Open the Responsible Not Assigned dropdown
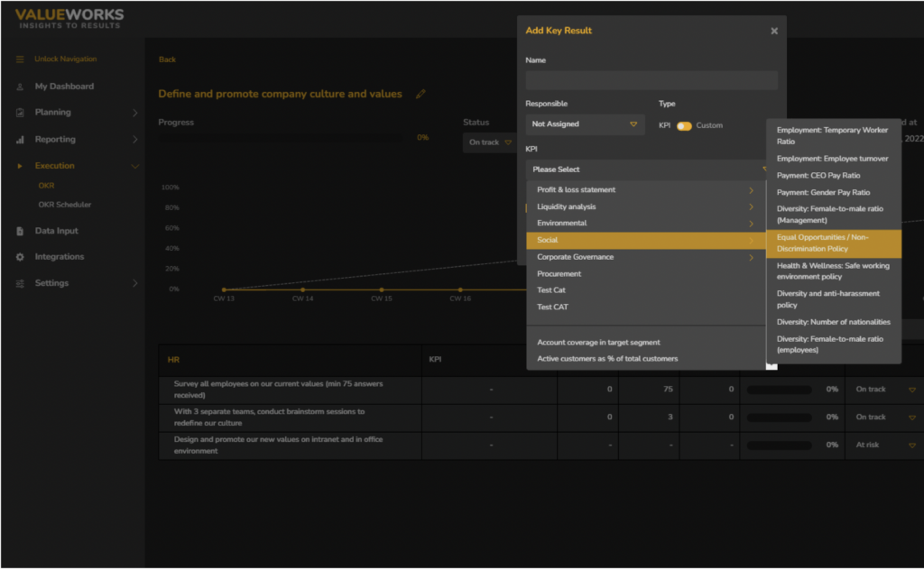This screenshot has height=569, width=924. click(585, 124)
